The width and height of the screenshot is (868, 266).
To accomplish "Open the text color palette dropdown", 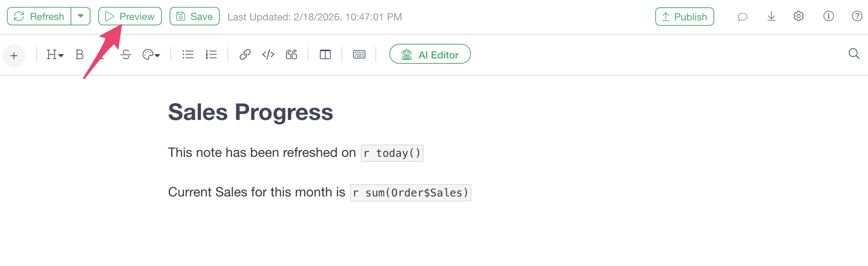I will point(151,55).
